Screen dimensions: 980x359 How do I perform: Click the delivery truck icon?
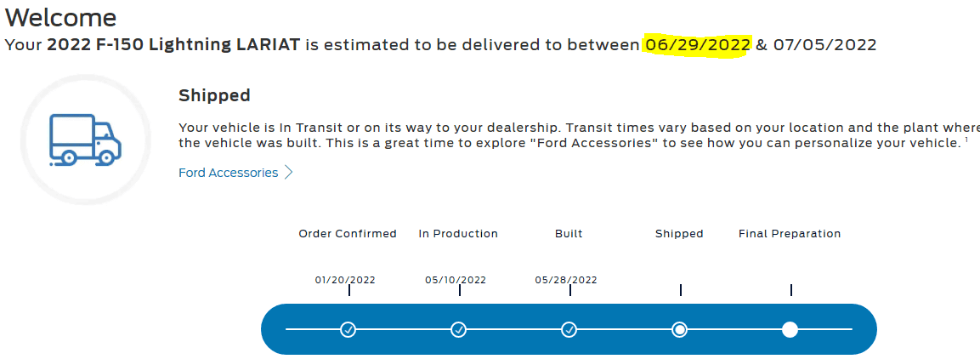click(85, 140)
